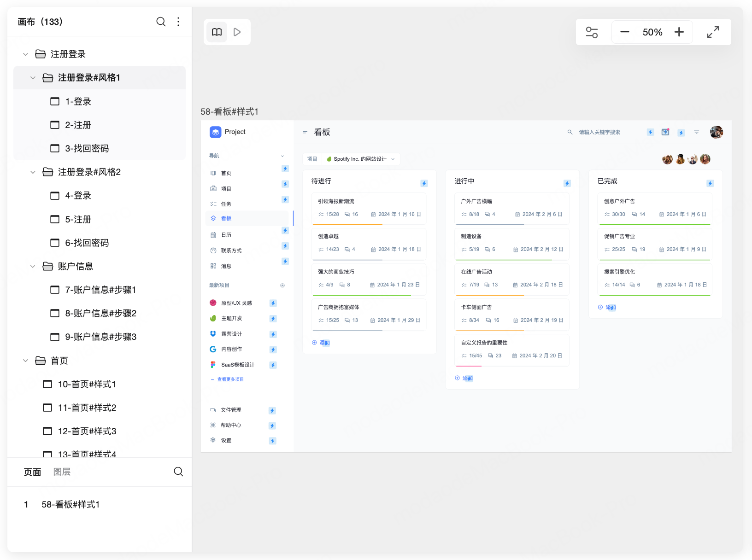Collapse the 注册登录#风格1 folder
Screen dimensions: 752x560
click(x=33, y=78)
